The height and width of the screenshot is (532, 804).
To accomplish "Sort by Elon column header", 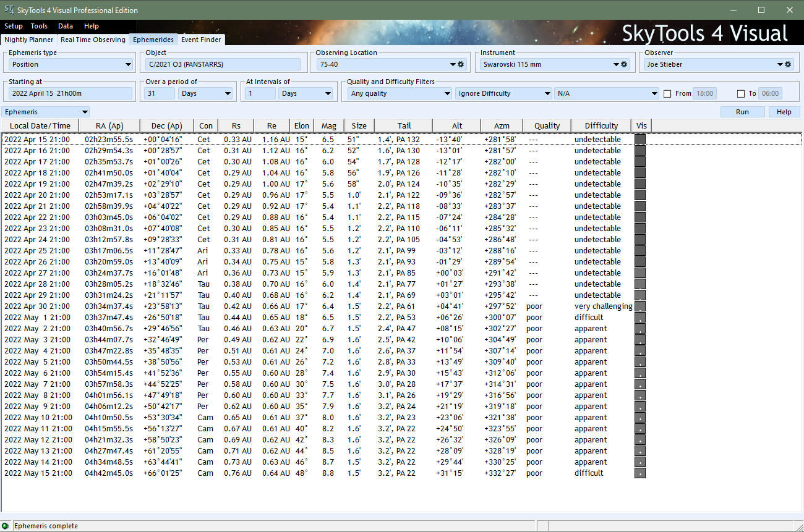I will [x=301, y=125].
